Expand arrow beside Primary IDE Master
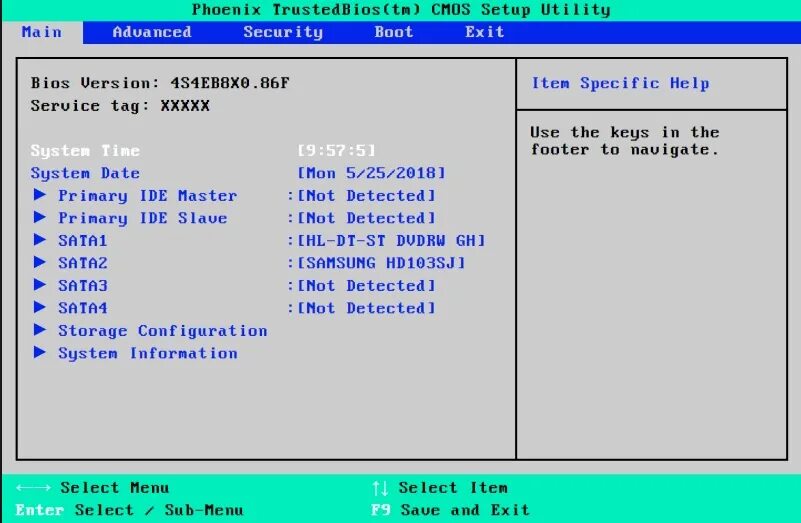801x523 pixels. pos(40,195)
